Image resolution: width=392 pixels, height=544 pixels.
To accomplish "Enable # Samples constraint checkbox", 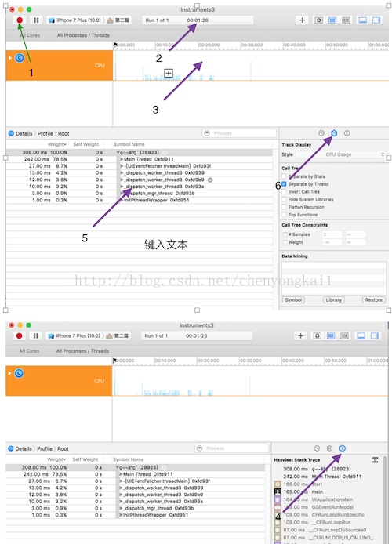I will (x=285, y=234).
